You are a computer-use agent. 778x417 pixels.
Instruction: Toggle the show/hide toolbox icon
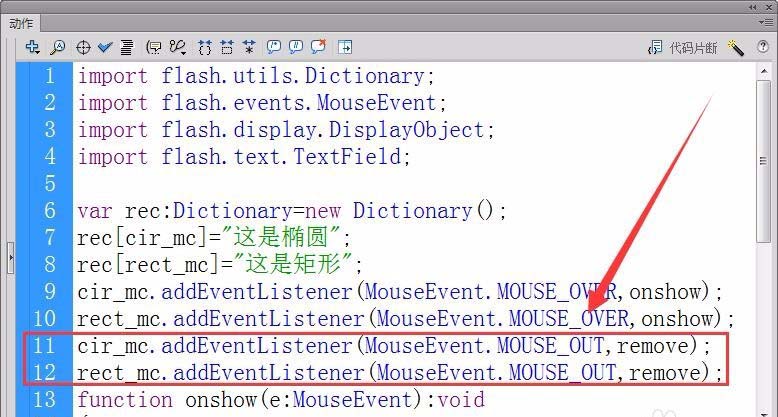point(344,47)
